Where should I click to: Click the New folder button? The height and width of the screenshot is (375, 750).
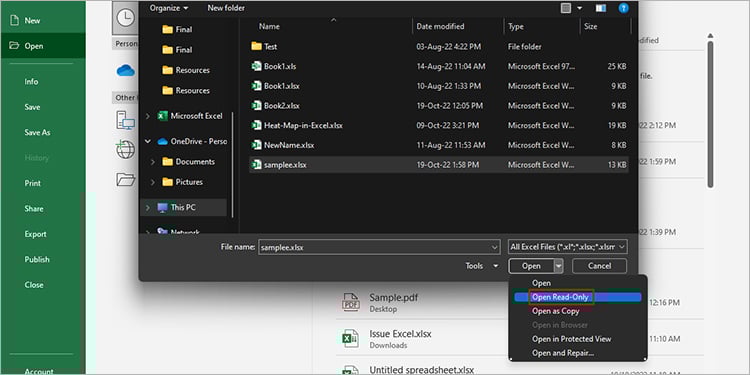tap(226, 8)
